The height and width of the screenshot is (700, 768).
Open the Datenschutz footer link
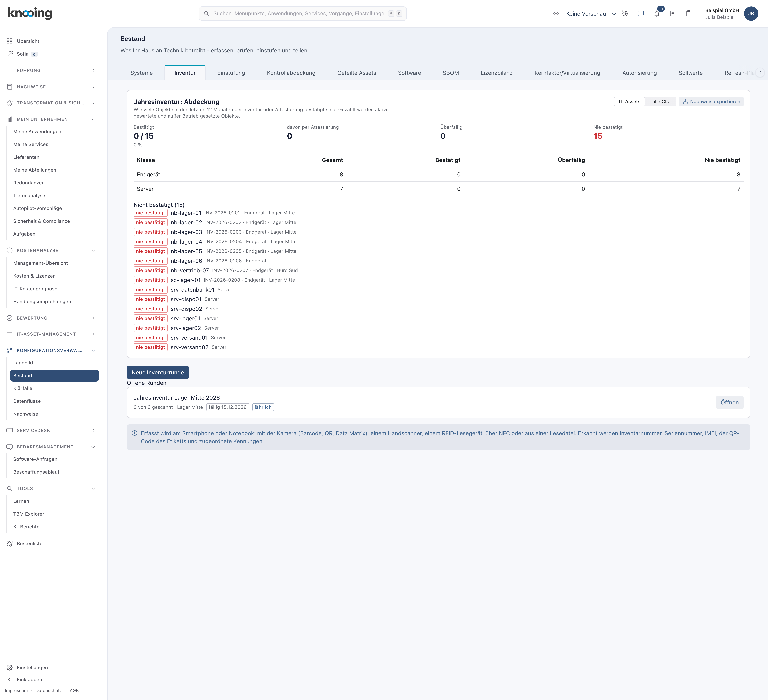[x=48, y=690]
